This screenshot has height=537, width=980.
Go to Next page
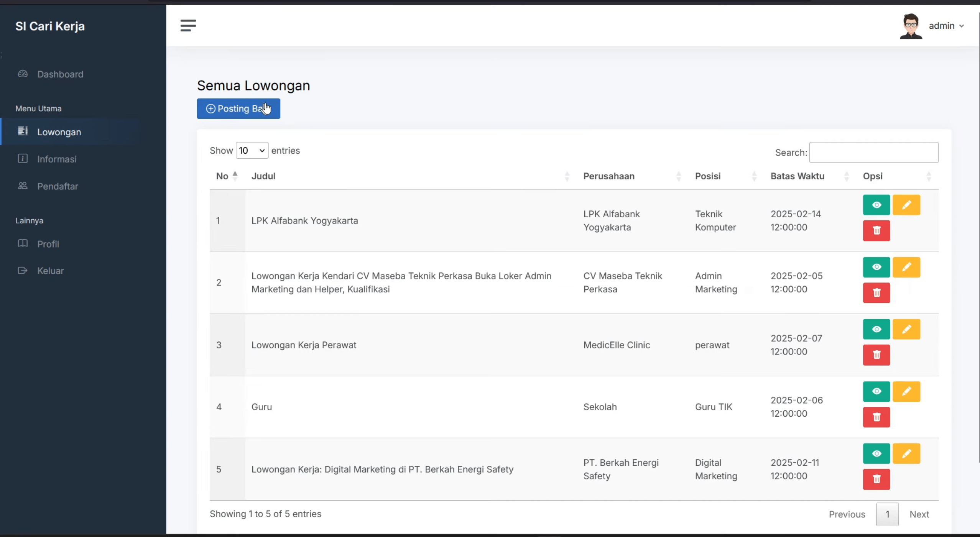click(x=919, y=514)
